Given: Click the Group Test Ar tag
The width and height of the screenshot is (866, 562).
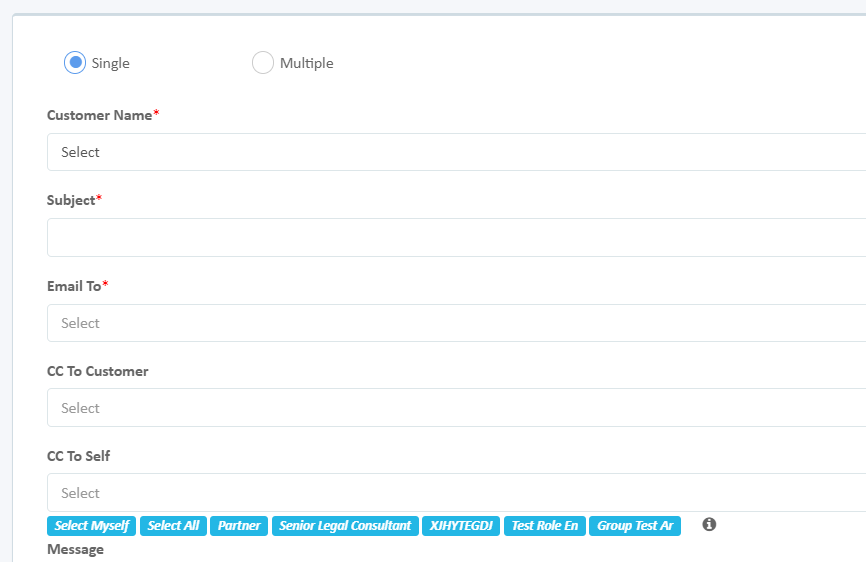Looking at the screenshot, I should 635,526.
